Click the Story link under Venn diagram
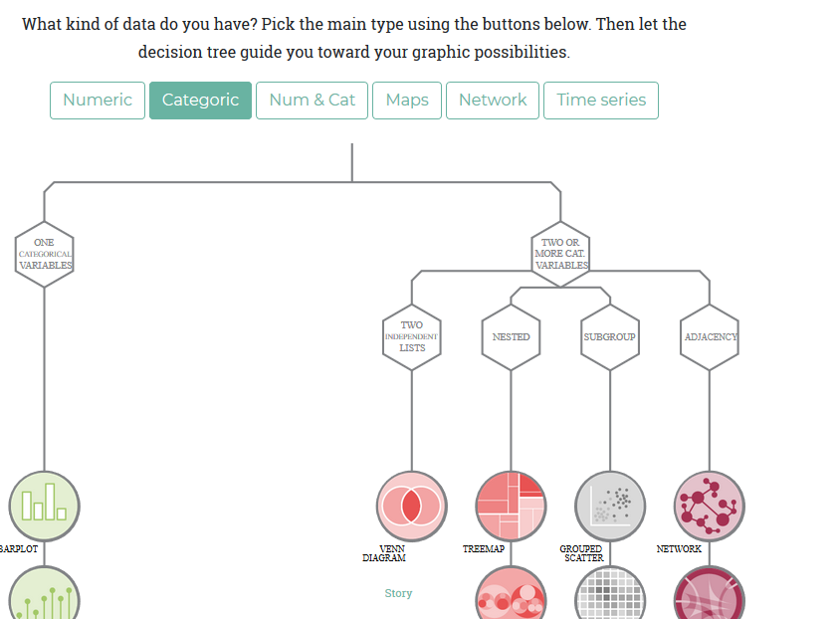The width and height of the screenshot is (840, 619). pos(398,593)
